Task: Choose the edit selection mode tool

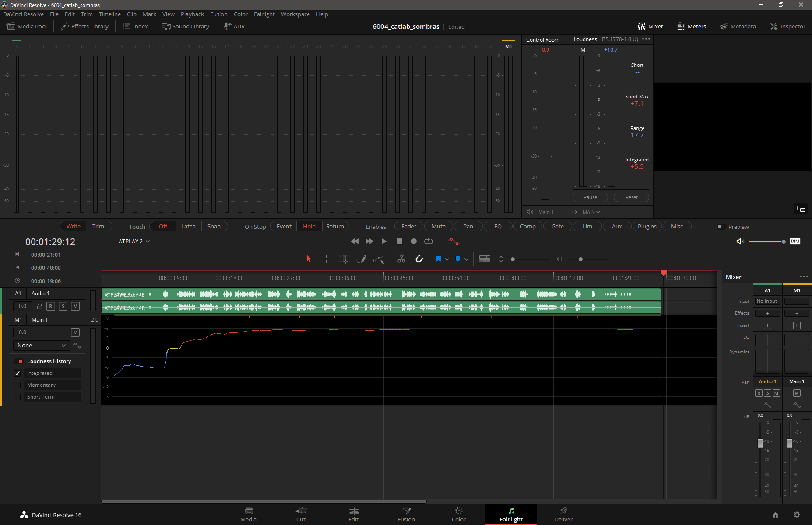Action: [344, 259]
